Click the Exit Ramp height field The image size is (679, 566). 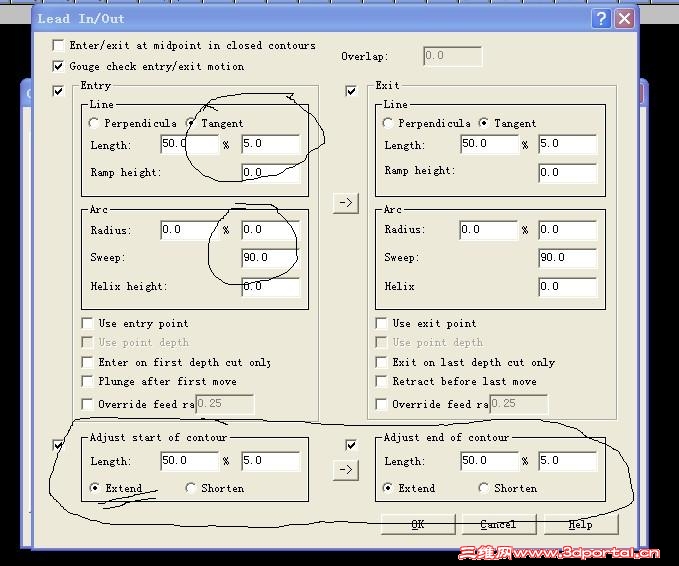(x=568, y=172)
